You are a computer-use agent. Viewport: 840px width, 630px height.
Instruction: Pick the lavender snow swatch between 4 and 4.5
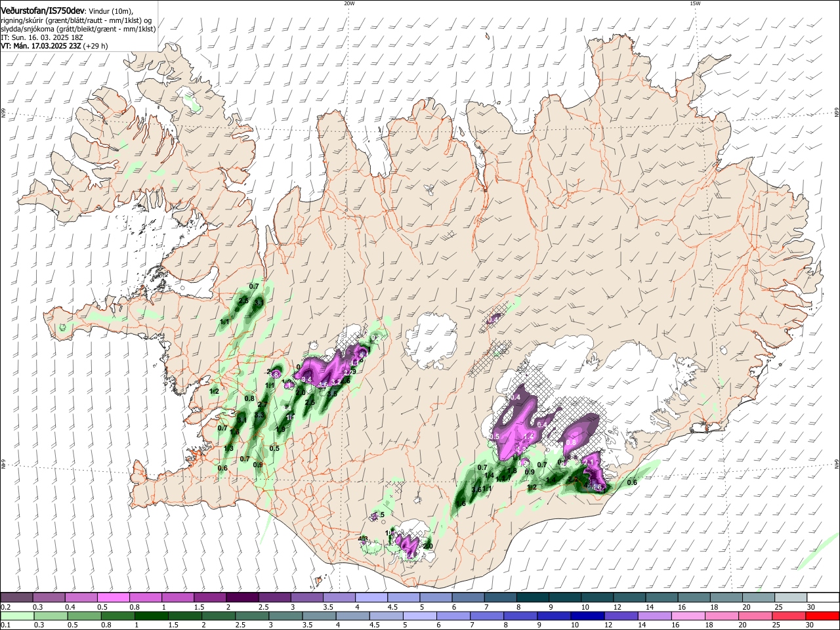371,597
